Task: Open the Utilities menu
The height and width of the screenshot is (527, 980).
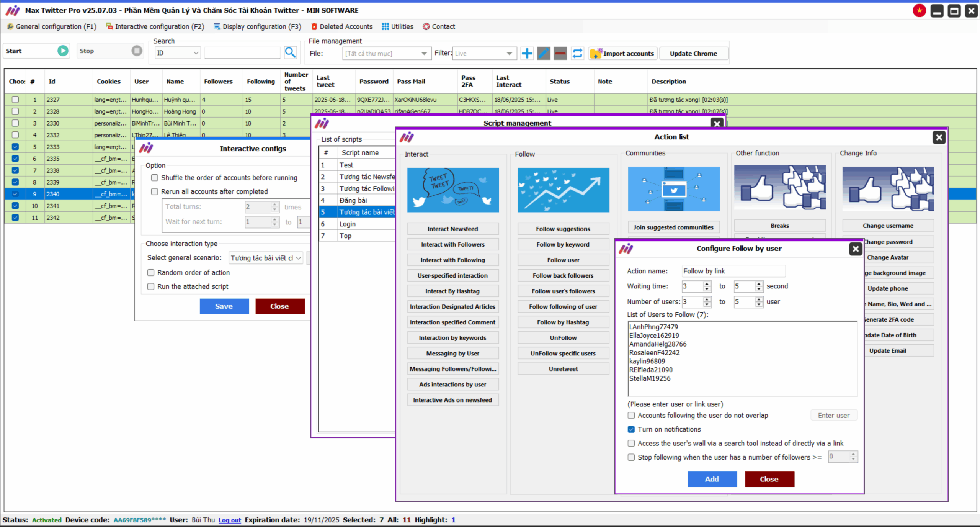Action: pyautogui.click(x=398, y=26)
